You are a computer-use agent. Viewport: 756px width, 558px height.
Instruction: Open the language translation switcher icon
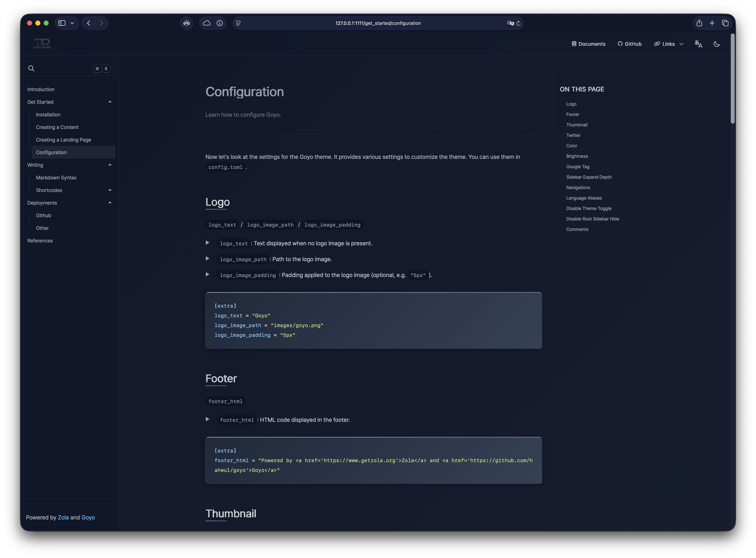(x=698, y=44)
